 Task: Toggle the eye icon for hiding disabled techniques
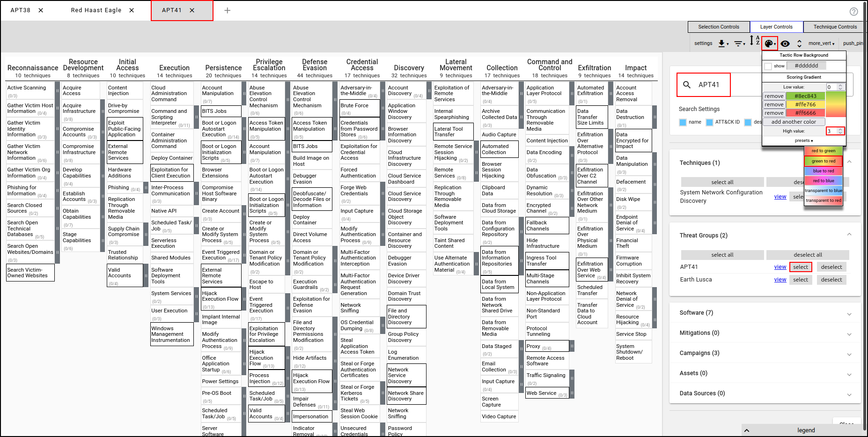click(x=785, y=44)
